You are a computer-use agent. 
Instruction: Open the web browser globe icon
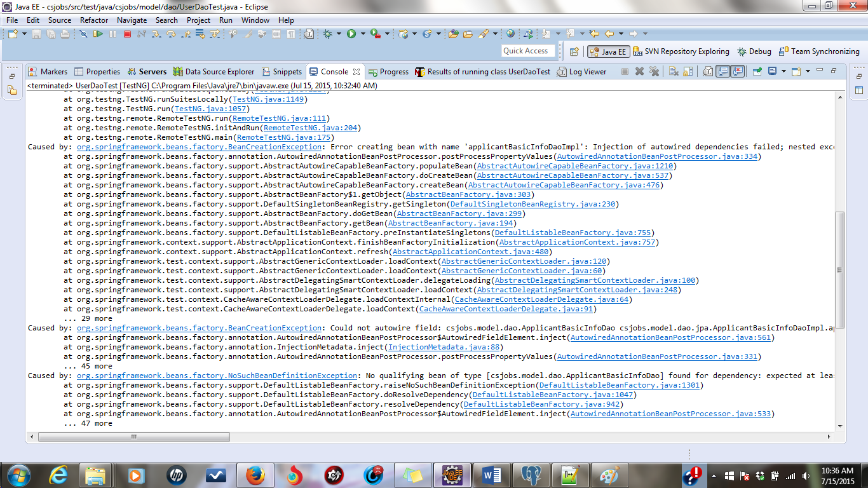click(x=510, y=34)
